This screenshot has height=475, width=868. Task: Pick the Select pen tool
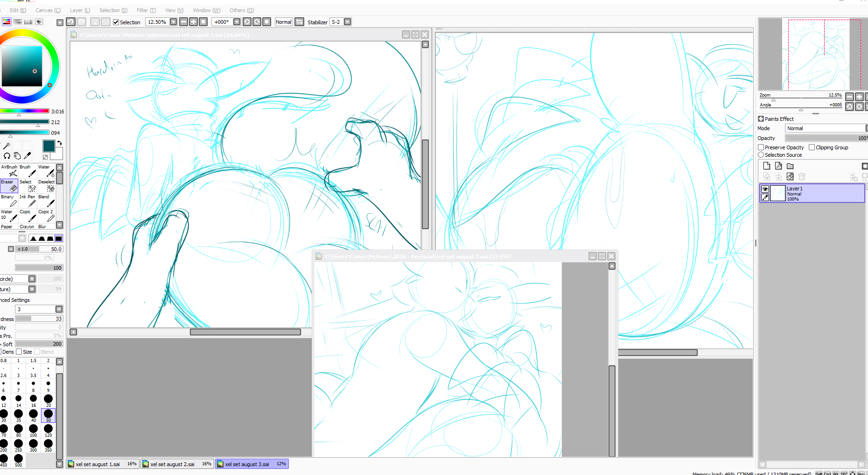click(28, 186)
